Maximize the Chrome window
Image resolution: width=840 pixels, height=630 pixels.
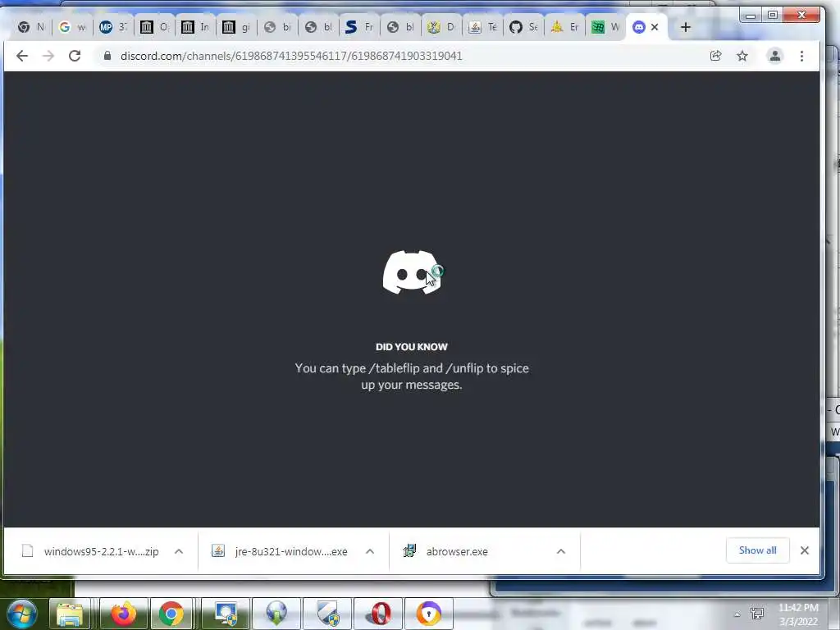pyautogui.click(x=773, y=15)
